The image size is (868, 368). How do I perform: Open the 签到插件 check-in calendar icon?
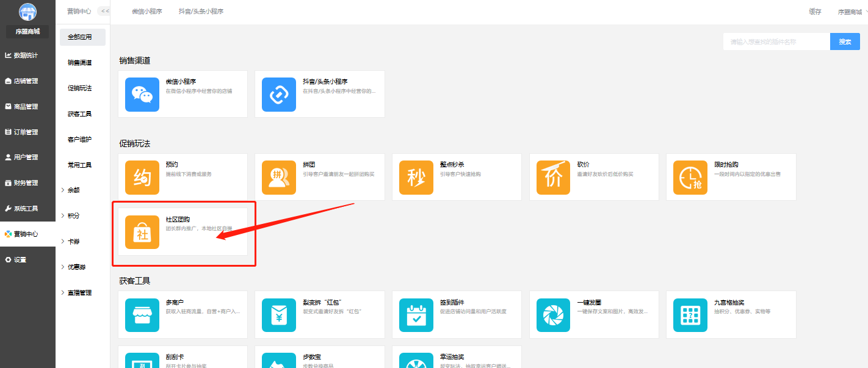416,315
